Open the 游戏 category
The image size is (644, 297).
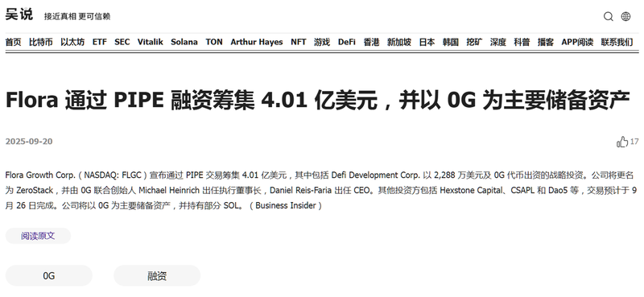coord(322,42)
